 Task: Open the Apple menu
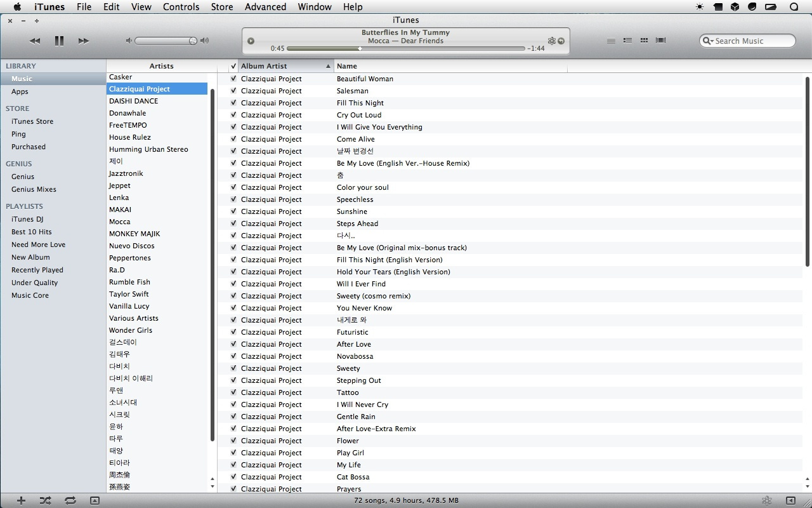pos(17,7)
